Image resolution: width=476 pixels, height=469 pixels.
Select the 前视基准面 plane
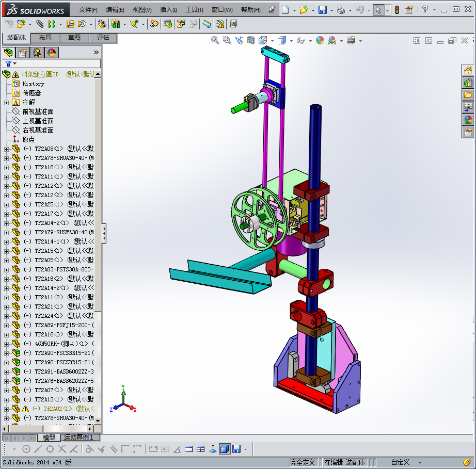pyautogui.click(x=38, y=111)
